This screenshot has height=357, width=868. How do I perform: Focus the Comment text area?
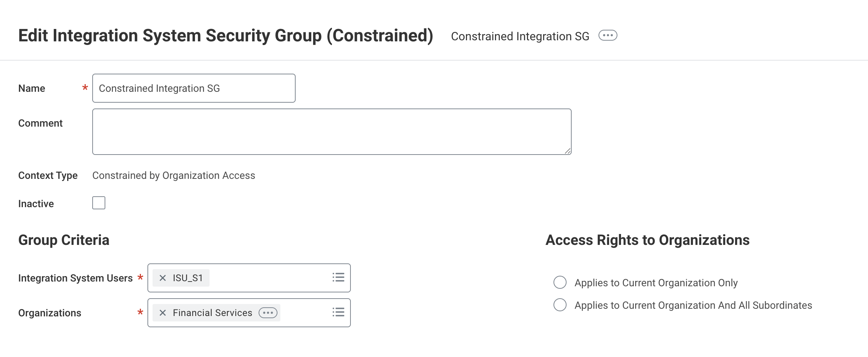332,132
